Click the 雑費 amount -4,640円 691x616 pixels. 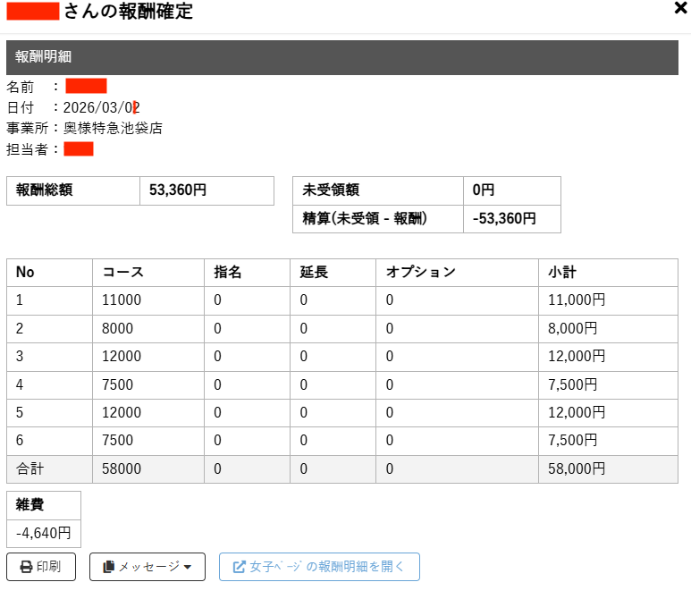[43, 534]
